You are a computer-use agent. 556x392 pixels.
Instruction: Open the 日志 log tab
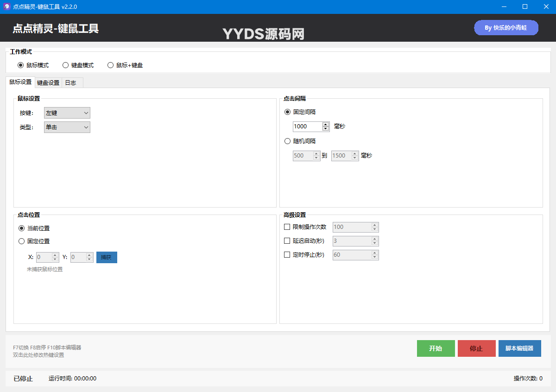pos(70,82)
